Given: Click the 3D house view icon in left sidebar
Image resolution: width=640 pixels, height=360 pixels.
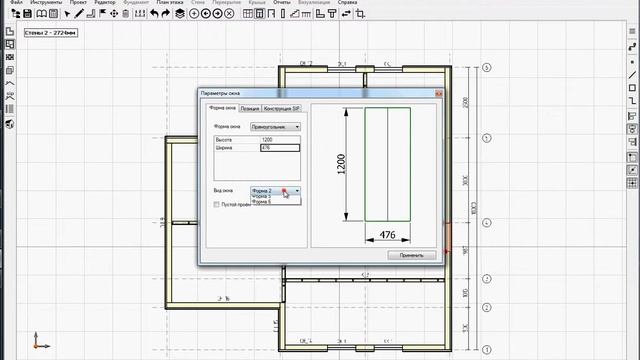Looking at the screenshot, I should point(10,123).
